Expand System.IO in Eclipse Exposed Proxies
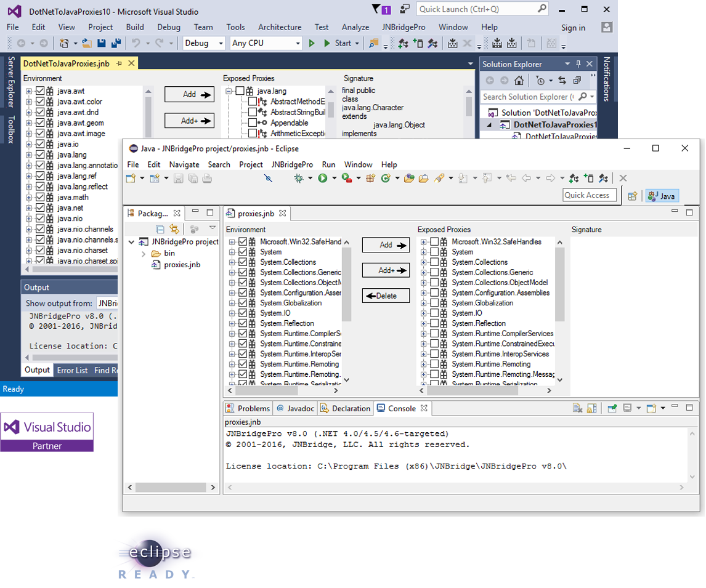The image size is (706, 588). coord(423,313)
